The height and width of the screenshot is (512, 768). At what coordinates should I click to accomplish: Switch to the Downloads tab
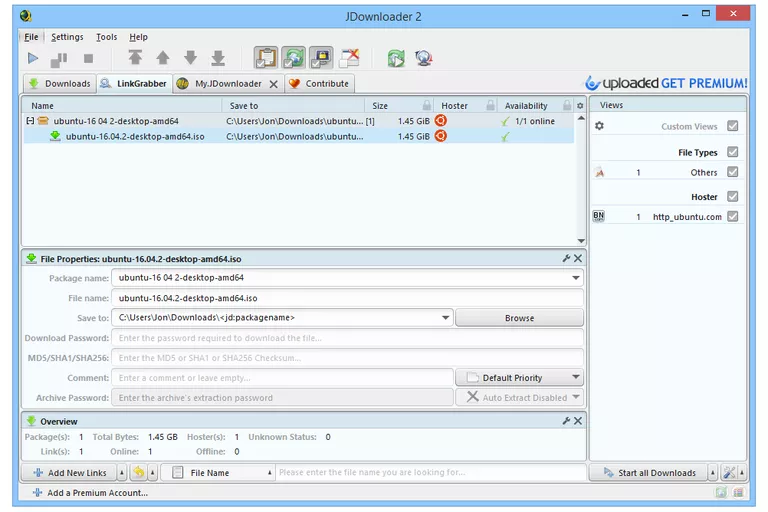(60, 84)
